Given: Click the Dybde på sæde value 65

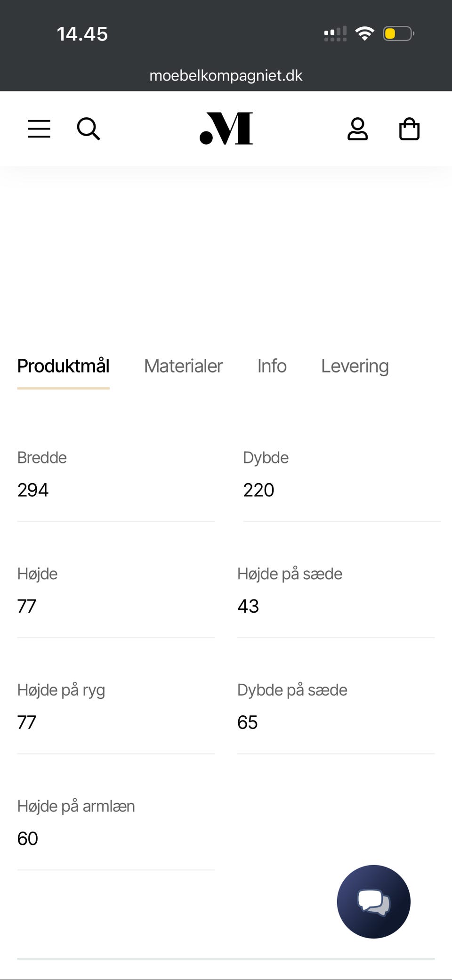Looking at the screenshot, I should point(248,722).
